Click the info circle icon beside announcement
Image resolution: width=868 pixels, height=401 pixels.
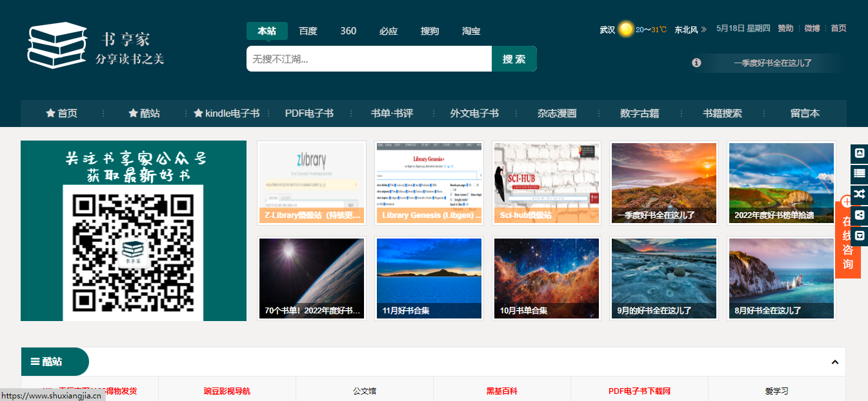[696, 63]
